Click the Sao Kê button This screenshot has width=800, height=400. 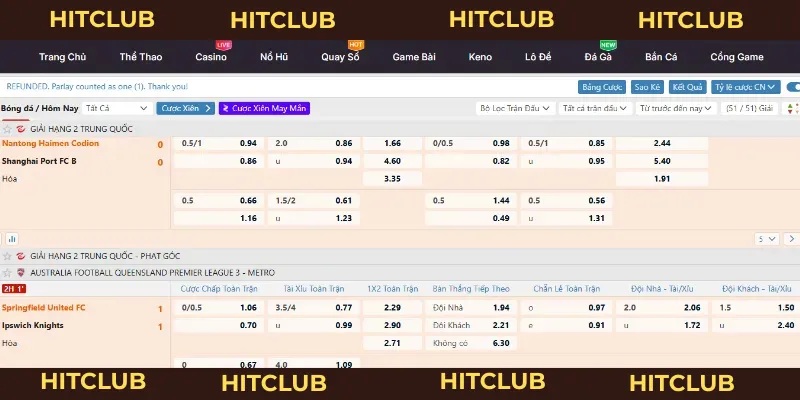[647, 87]
